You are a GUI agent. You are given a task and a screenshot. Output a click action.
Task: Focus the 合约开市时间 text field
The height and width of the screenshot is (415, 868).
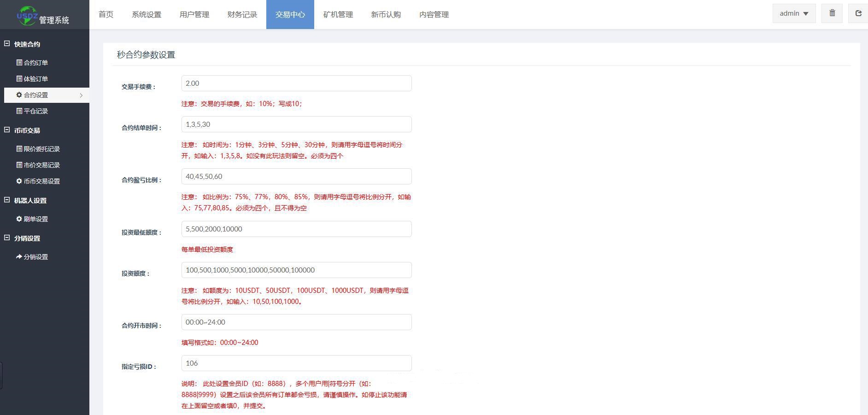click(x=296, y=322)
